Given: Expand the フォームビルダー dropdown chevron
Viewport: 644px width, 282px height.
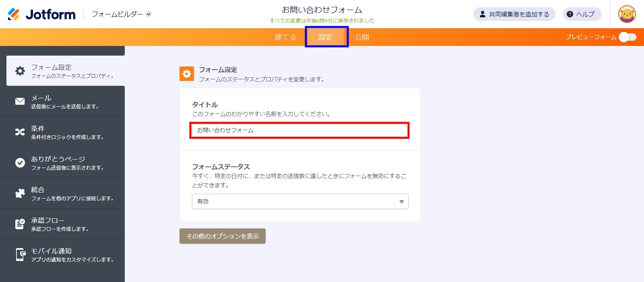Looking at the screenshot, I should [x=149, y=14].
